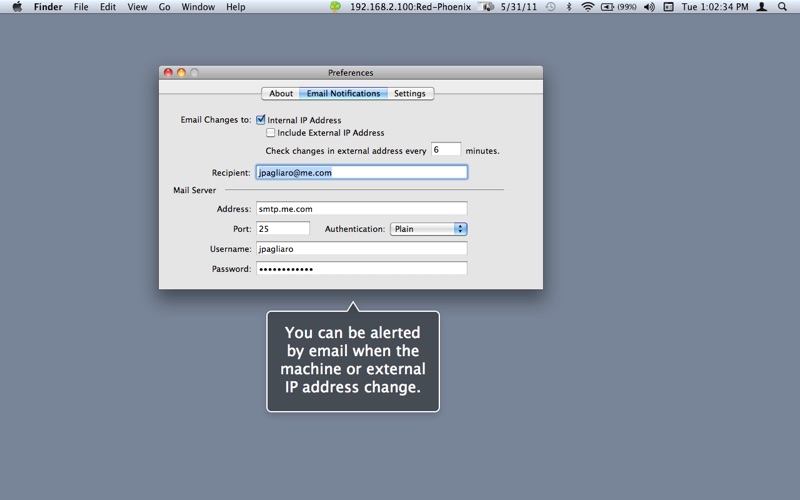800x500 pixels.
Task: Uncheck the Internal IP Address checkbox
Action: point(261,120)
